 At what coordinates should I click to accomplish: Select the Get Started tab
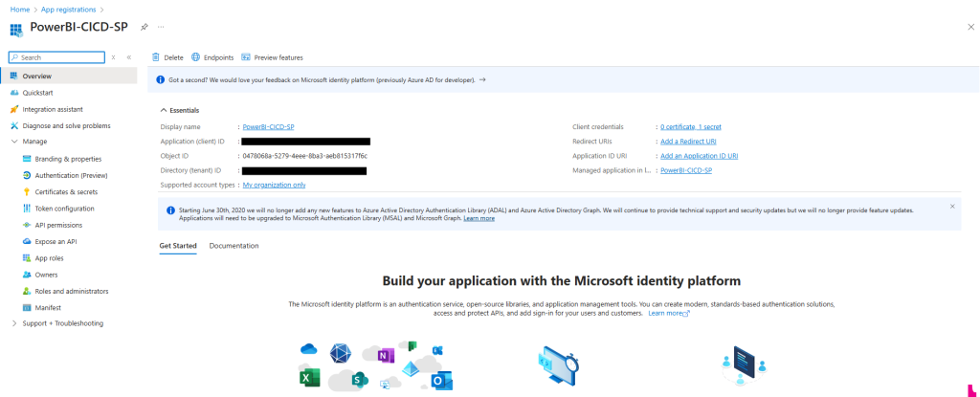(177, 246)
